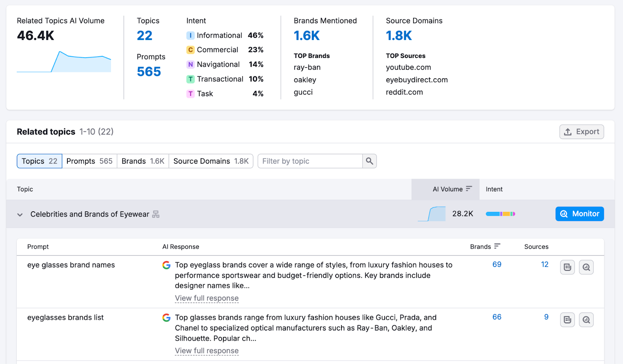Copy AI response for "eye glasses brand names"

click(x=567, y=267)
